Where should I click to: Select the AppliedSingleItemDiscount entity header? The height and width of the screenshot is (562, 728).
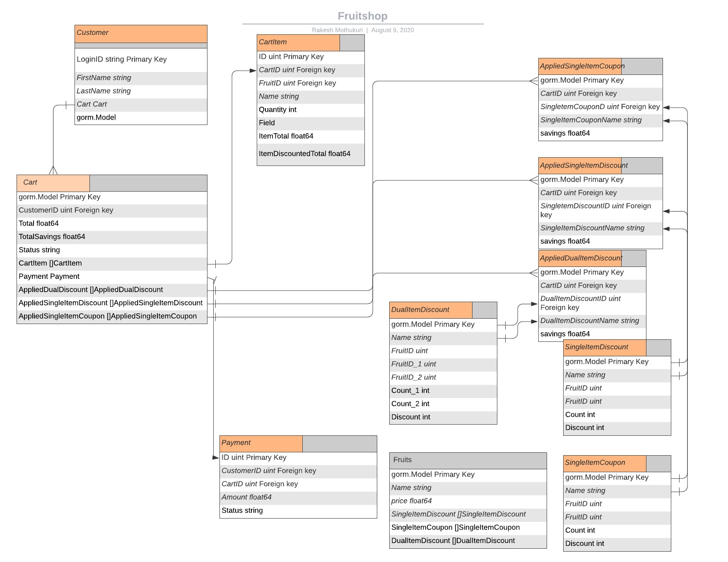click(x=584, y=165)
